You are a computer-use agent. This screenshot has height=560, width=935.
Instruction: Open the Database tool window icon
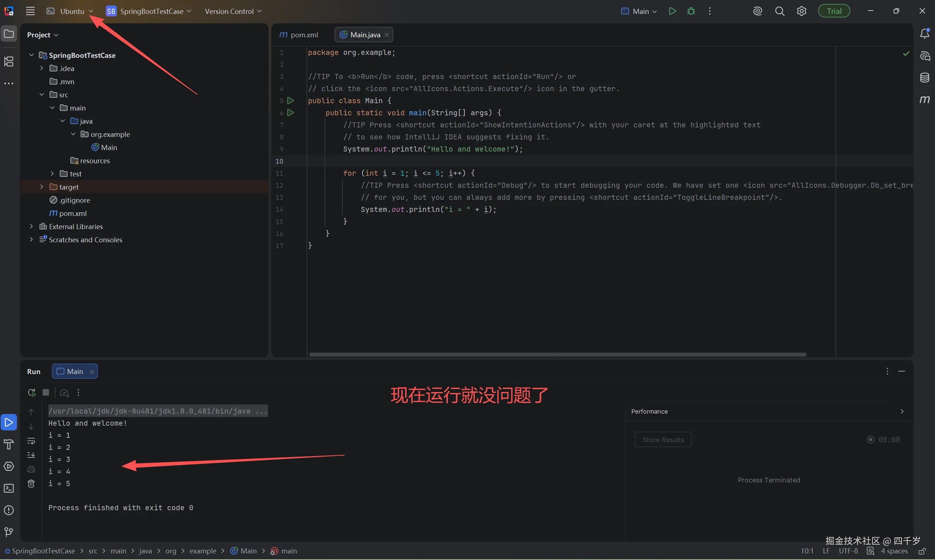pyautogui.click(x=924, y=78)
